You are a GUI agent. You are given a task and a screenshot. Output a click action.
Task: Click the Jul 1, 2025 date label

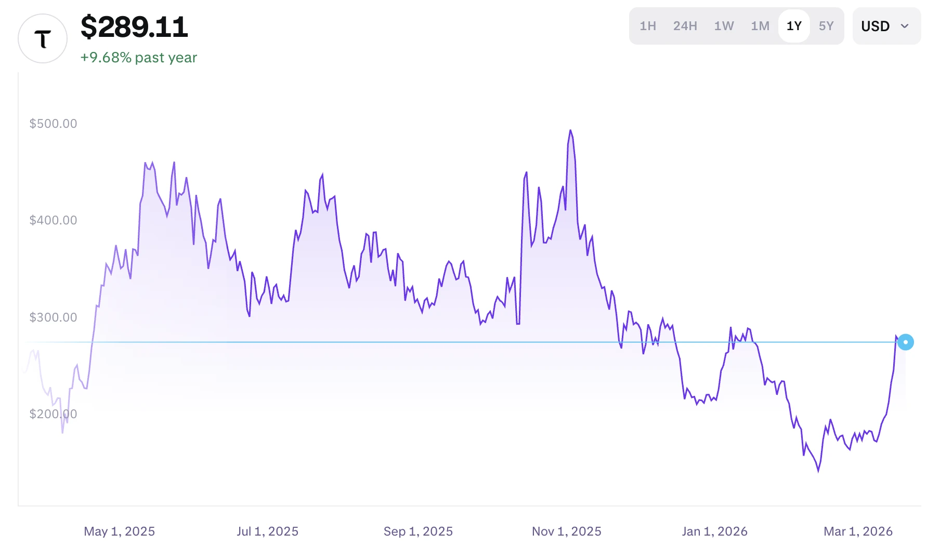coord(268,531)
